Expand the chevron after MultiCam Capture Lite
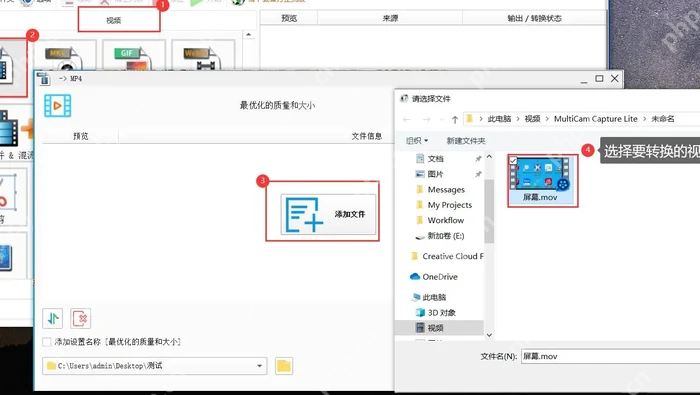This screenshot has height=395, width=700. coord(644,119)
